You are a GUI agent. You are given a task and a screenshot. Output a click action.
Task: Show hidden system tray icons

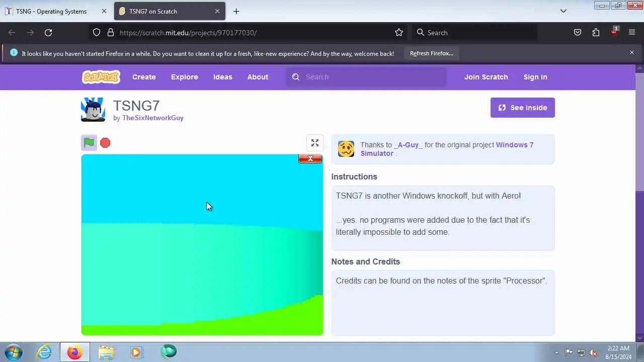556,352
